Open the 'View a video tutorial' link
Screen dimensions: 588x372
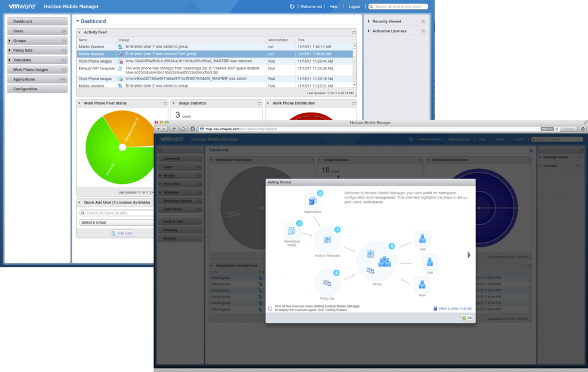(452, 309)
